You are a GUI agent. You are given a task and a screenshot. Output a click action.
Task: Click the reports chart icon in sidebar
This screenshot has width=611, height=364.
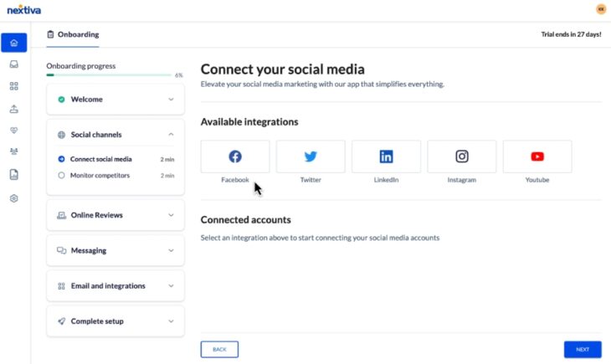pos(13,175)
